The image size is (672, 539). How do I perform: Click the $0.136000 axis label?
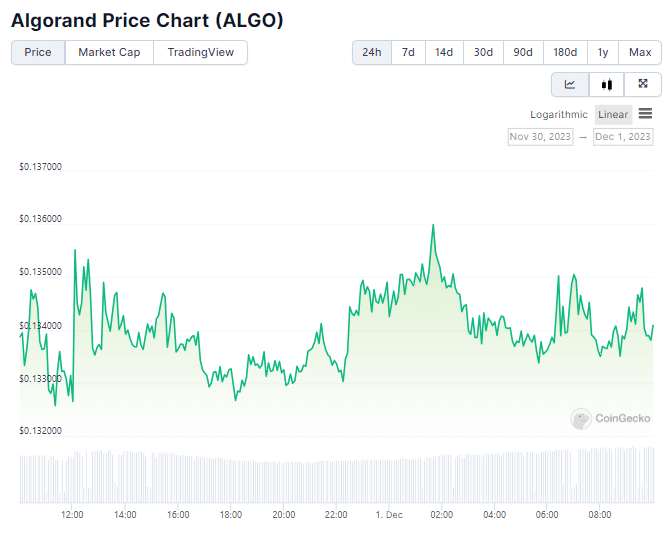[40, 219]
